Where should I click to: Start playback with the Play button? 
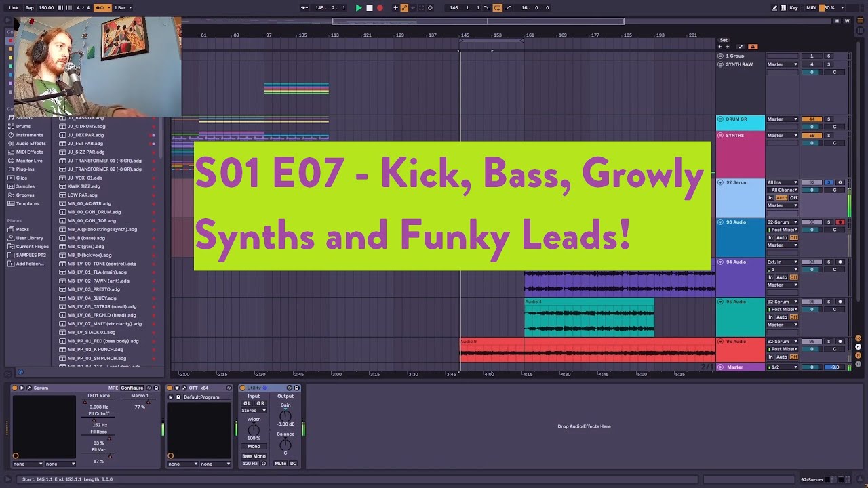359,7
